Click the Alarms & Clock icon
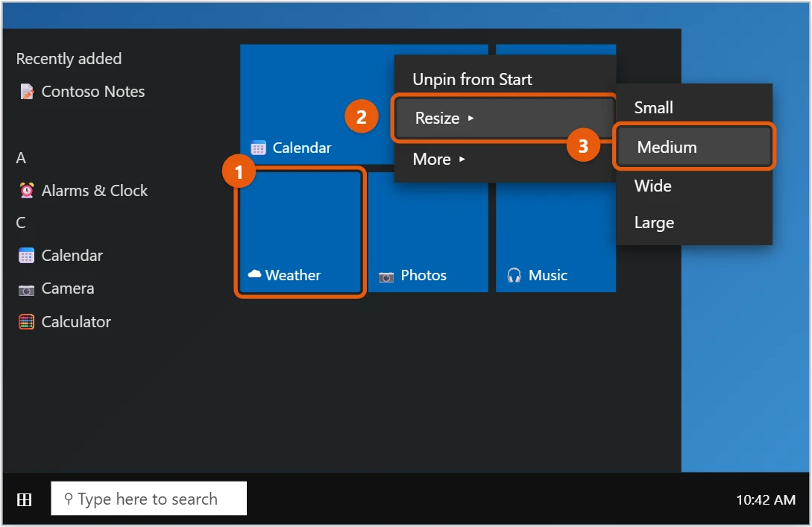The image size is (812, 527). [x=27, y=191]
